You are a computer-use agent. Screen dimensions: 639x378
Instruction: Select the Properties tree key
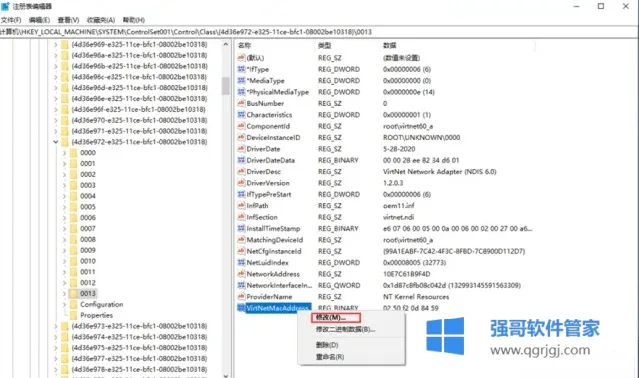pyautogui.click(x=96, y=315)
